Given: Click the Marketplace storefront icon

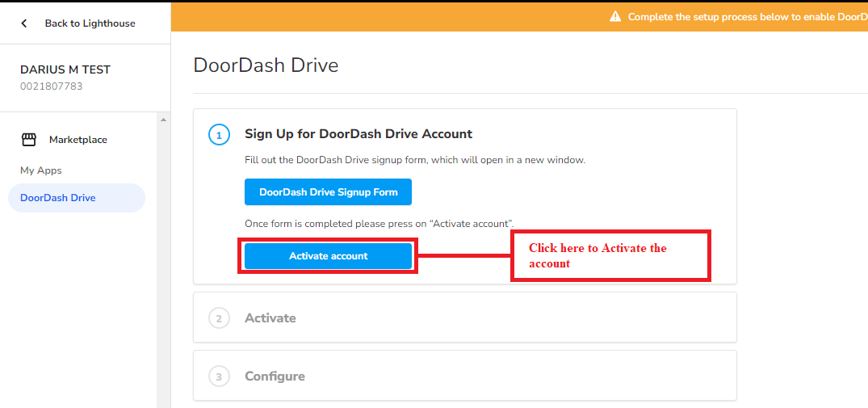Looking at the screenshot, I should coord(29,140).
